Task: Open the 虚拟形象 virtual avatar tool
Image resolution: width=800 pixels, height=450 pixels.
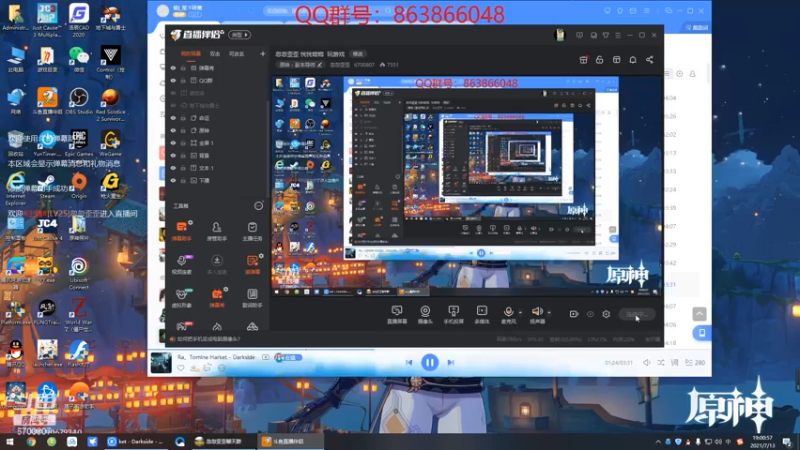Action: pos(182,297)
